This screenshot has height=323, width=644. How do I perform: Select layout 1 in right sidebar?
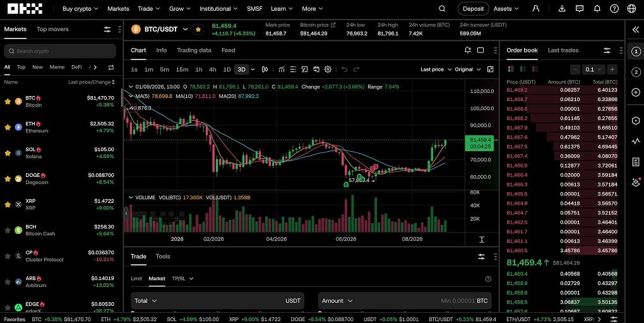point(636,52)
